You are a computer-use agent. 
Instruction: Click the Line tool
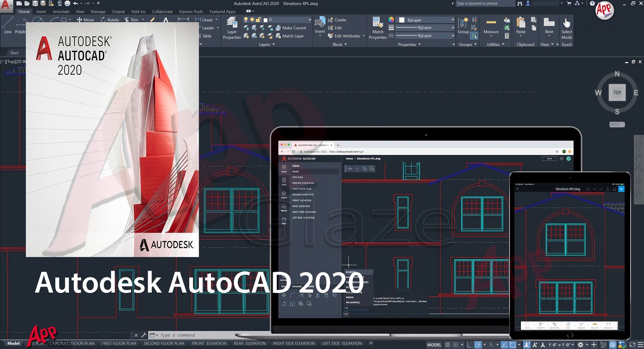8,25
